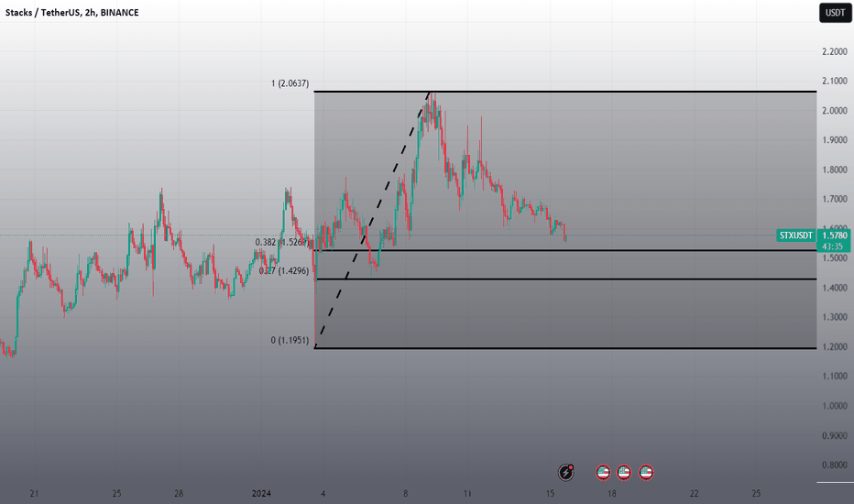
Task: Click the date label 15 on time axis
Action: click(550, 494)
